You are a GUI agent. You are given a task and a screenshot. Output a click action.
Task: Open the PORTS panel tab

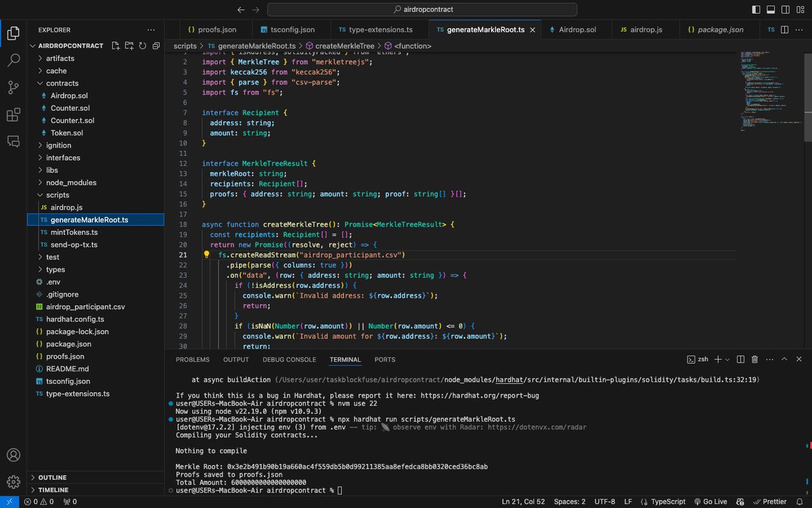385,360
